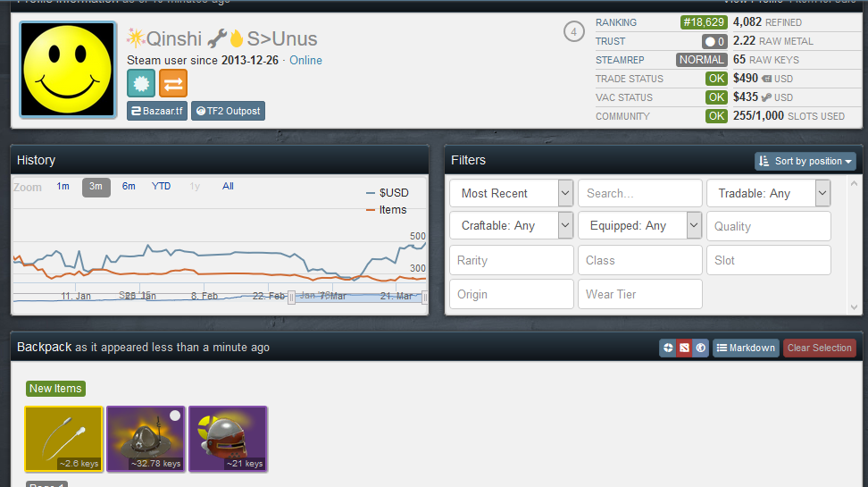Click the History panel header
868x487 pixels.
pyautogui.click(x=220, y=160)
